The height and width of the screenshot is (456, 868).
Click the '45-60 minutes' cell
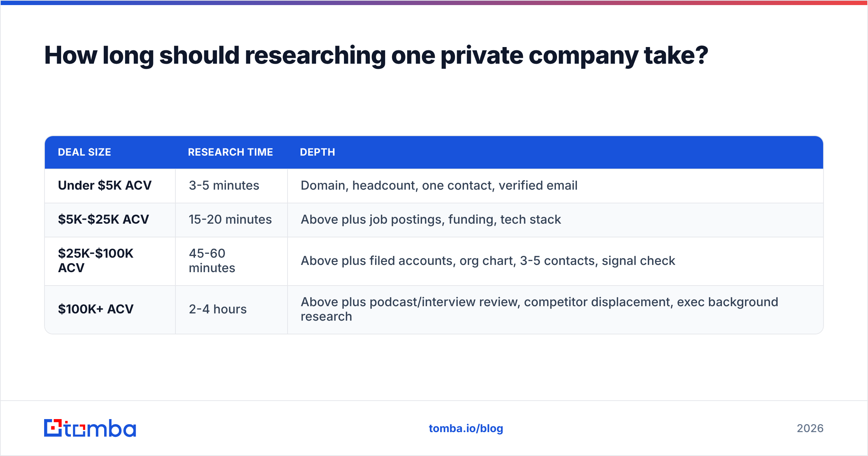click(231, 261)
